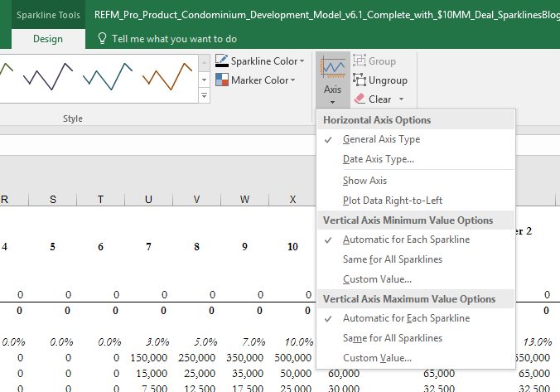This screenshot has width=560, height=392.
Task: Click the Clear button label
Action: [379, 99]
